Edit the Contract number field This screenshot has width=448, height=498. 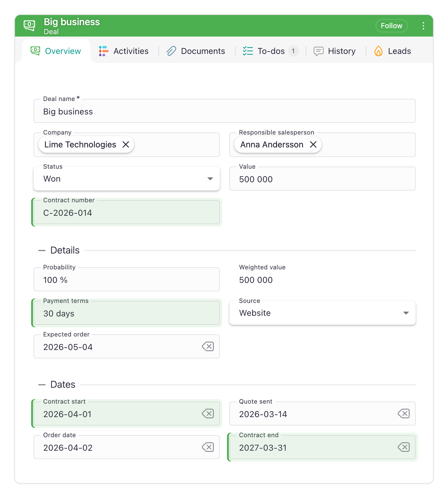tap(127, 212)
